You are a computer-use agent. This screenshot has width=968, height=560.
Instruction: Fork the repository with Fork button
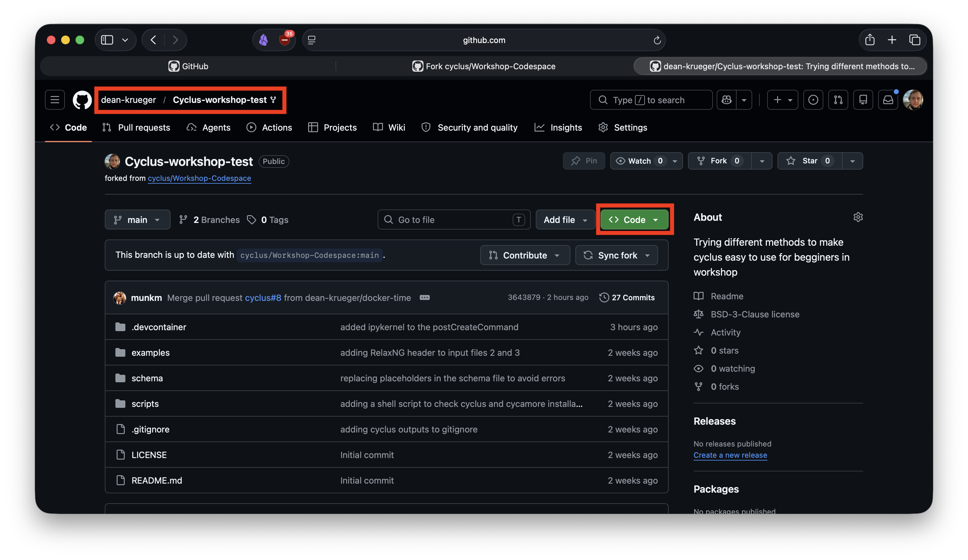pyautogui.click(x=720, y=161)
